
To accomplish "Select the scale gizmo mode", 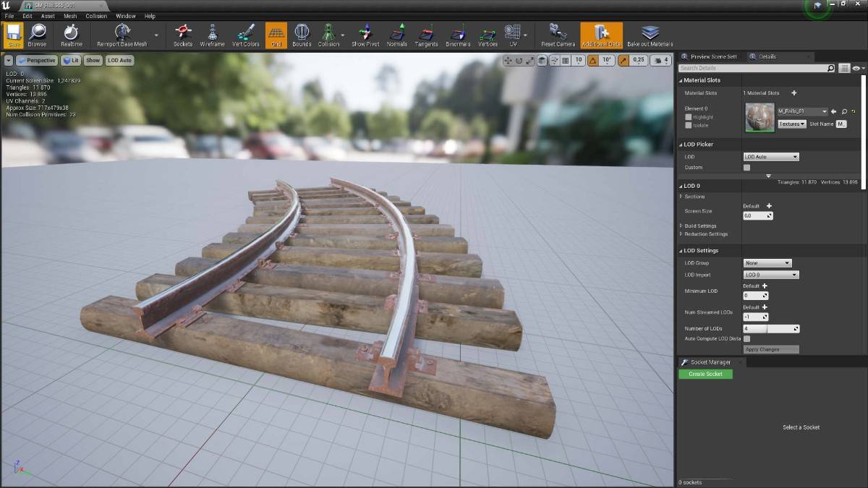I will point(531,61).
